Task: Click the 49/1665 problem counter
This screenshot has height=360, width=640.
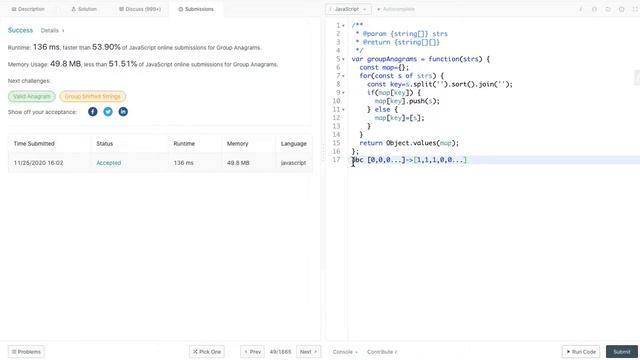Action: (280, 352)
